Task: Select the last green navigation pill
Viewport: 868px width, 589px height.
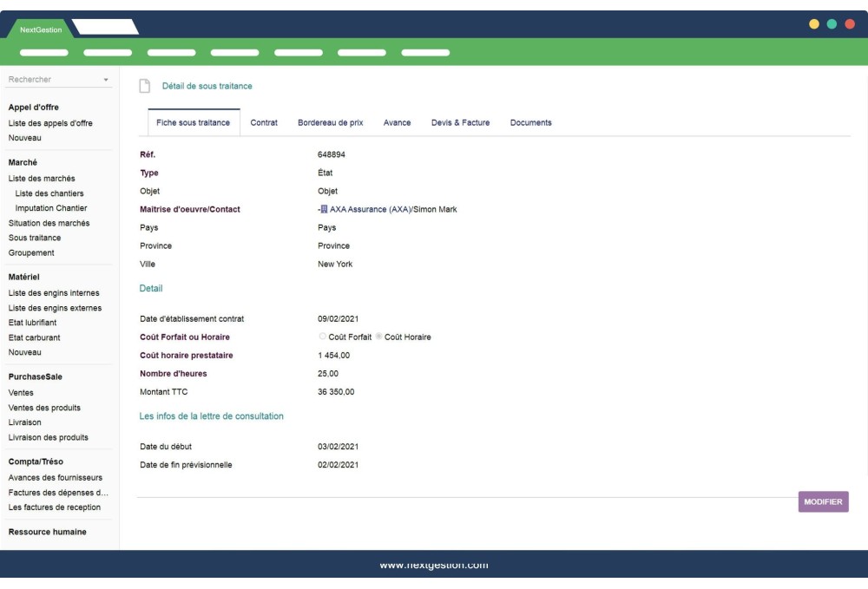Action: [424, 52]
